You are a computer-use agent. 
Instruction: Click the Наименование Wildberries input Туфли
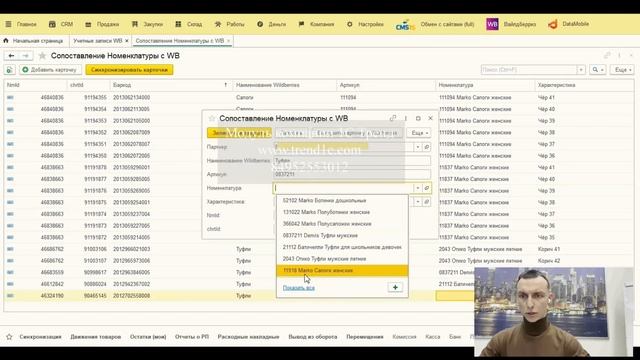[351, 161]
